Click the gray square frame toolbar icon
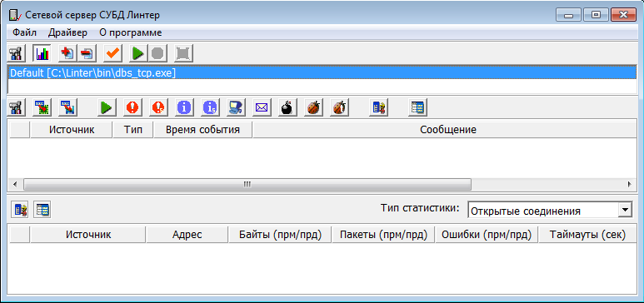 coord(182,53)
